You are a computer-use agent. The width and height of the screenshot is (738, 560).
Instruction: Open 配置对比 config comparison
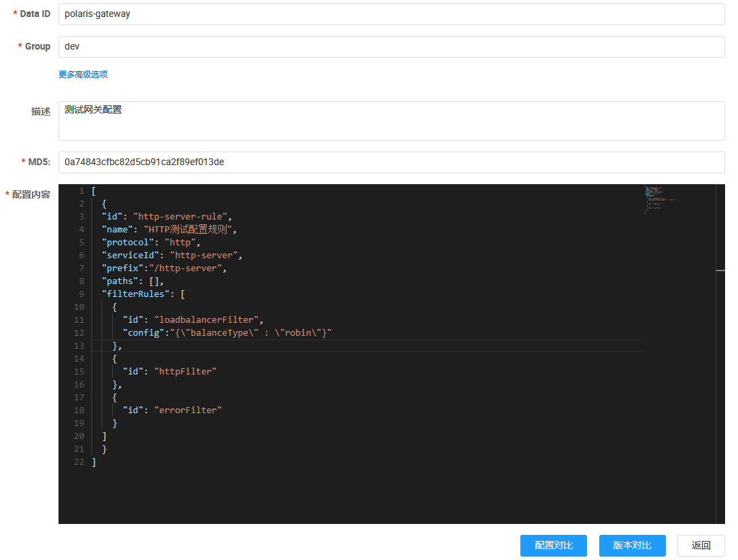pyautogui.click(x=553, y=546)
